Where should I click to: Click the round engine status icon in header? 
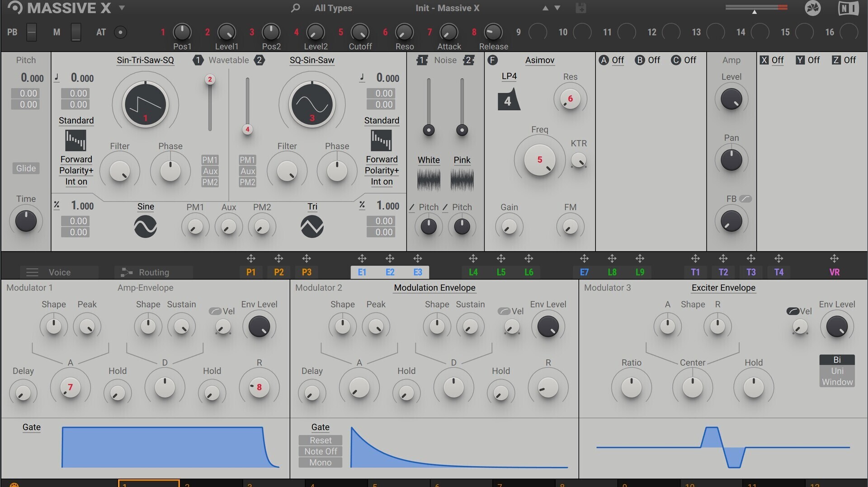(812, 8)
